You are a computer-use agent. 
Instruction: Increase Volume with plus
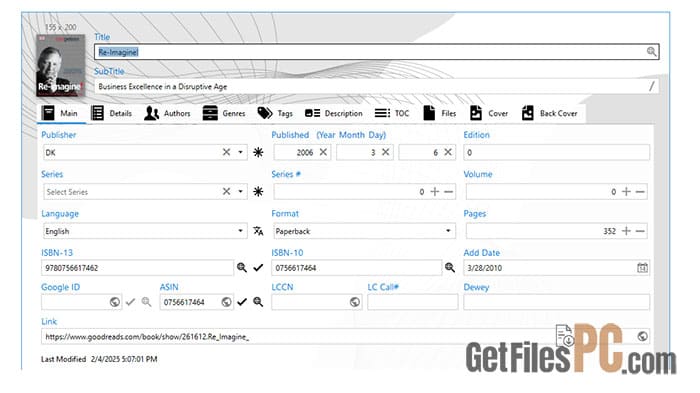click(x=626, y=192)
